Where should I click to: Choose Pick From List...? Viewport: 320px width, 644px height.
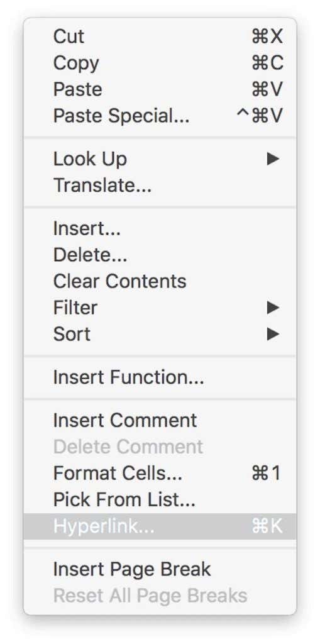pos(160,499)
